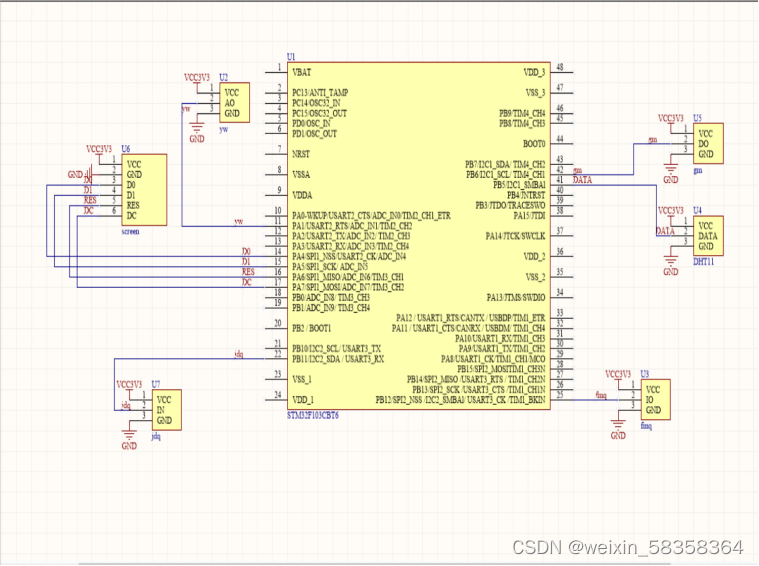
Task: Select the RES net label at U1 pin 16
Action: 248,272
